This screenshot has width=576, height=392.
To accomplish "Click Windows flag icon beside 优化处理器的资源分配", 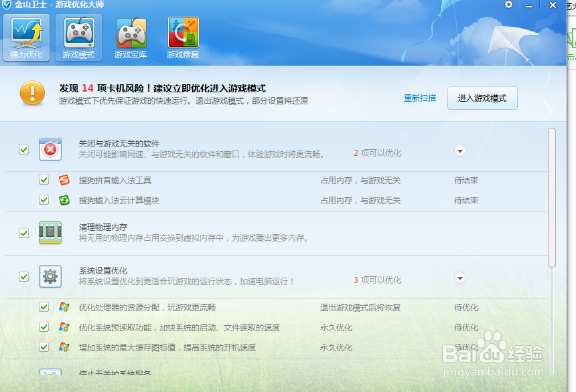I will pos(64,307).
